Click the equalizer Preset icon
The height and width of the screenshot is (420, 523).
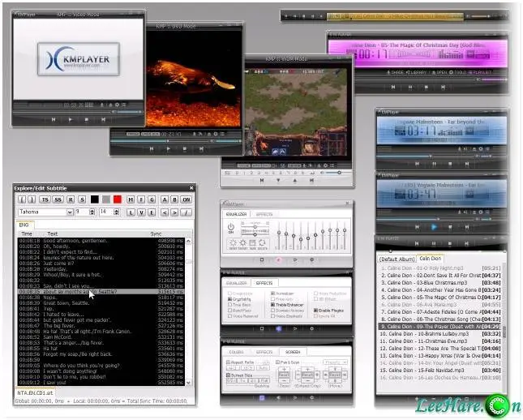(242, 245)
